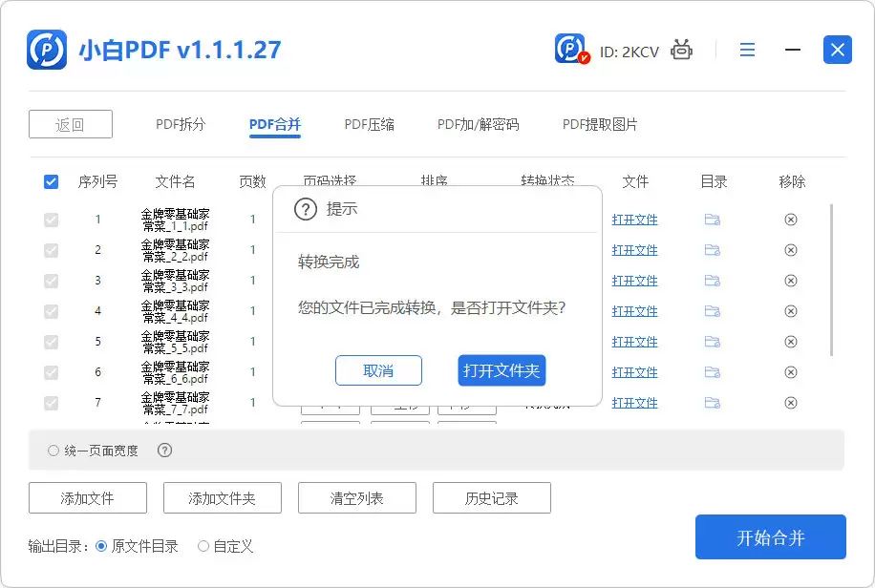The height and width of the screenshot is (588, 875).
Task: Toggle the select-all checkbox in the header row
Action: [51, 181]
